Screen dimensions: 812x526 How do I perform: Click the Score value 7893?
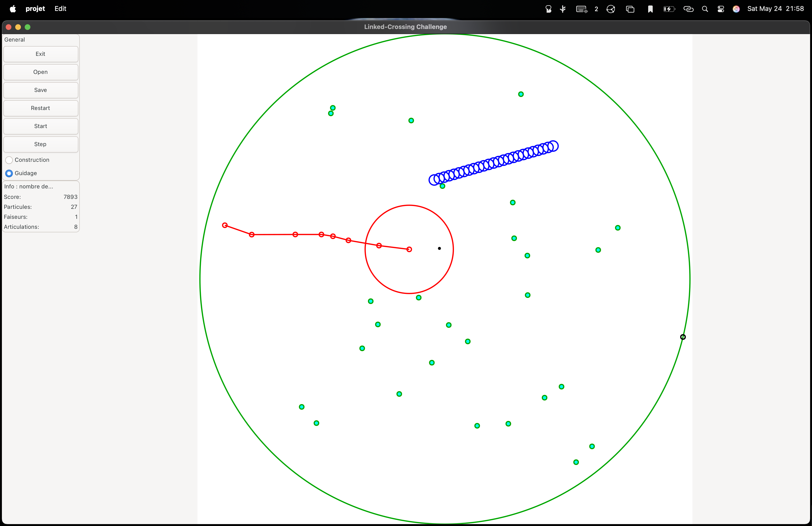(x=70, y=197)
